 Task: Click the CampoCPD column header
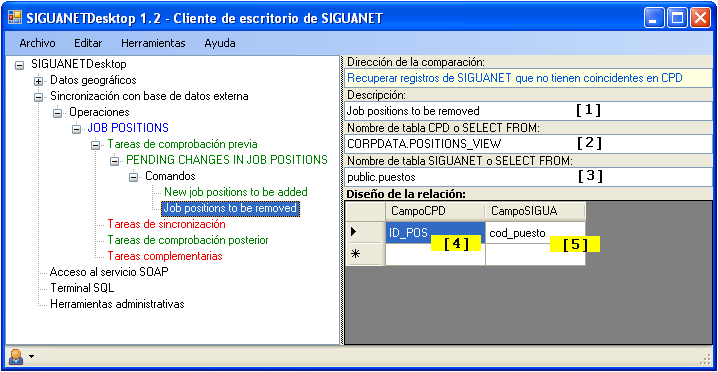[435, 211]
